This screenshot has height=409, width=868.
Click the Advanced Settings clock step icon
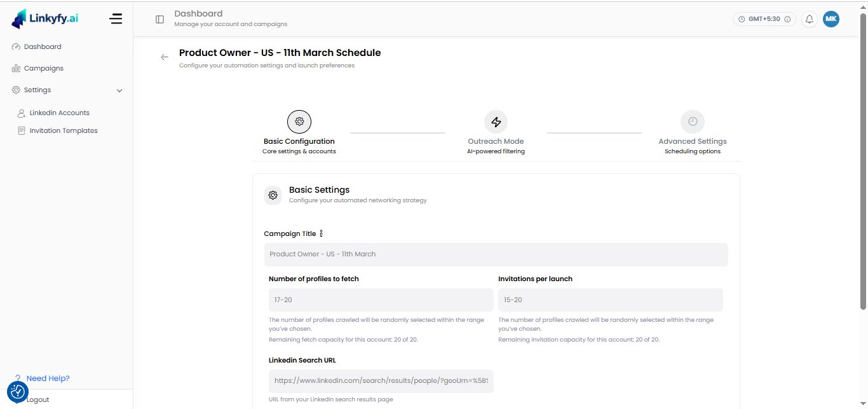pyautogui.click(x=693, y=121)
